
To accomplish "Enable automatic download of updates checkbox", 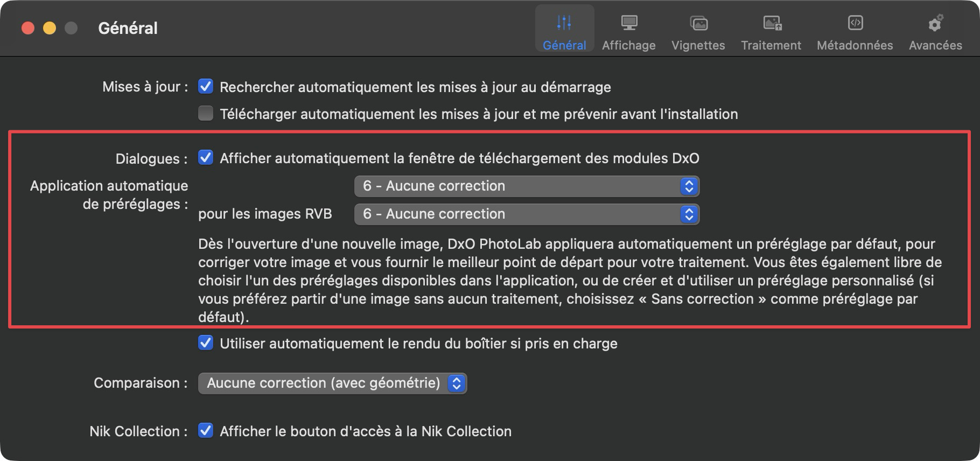I will pos(206,114).
